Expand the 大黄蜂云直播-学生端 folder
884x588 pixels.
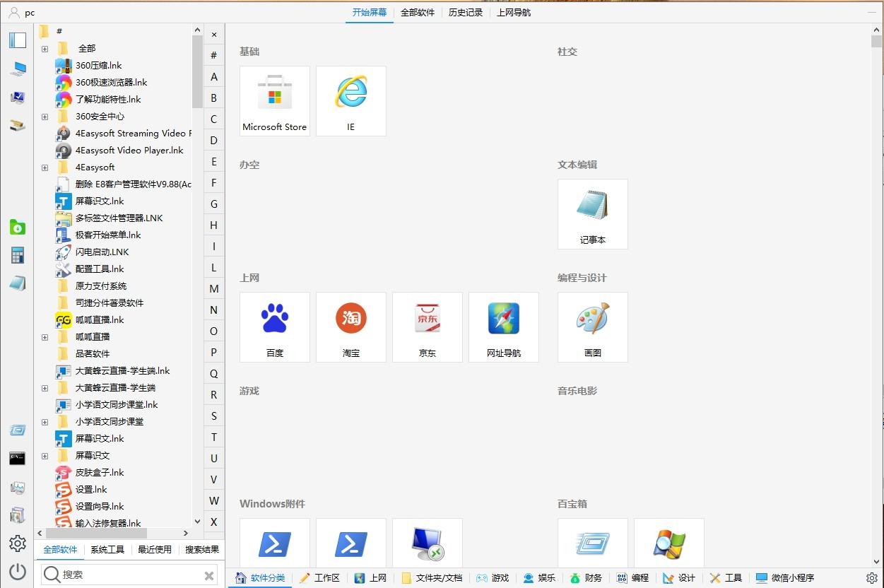pyautogui.click(x=45, y=388)
